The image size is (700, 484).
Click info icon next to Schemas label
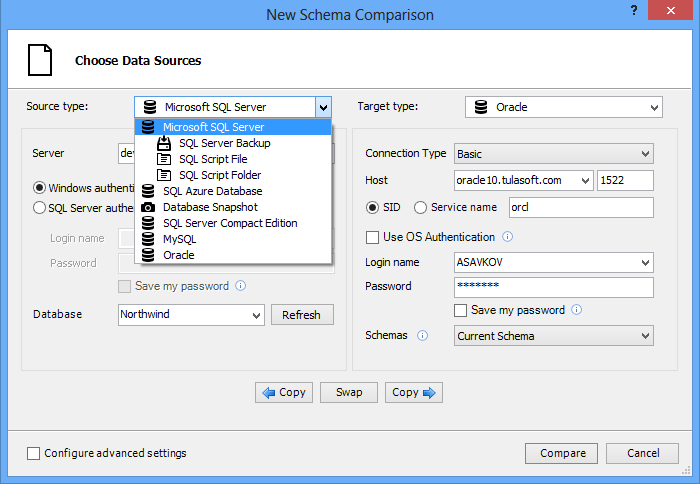click(x=422, y=335)
